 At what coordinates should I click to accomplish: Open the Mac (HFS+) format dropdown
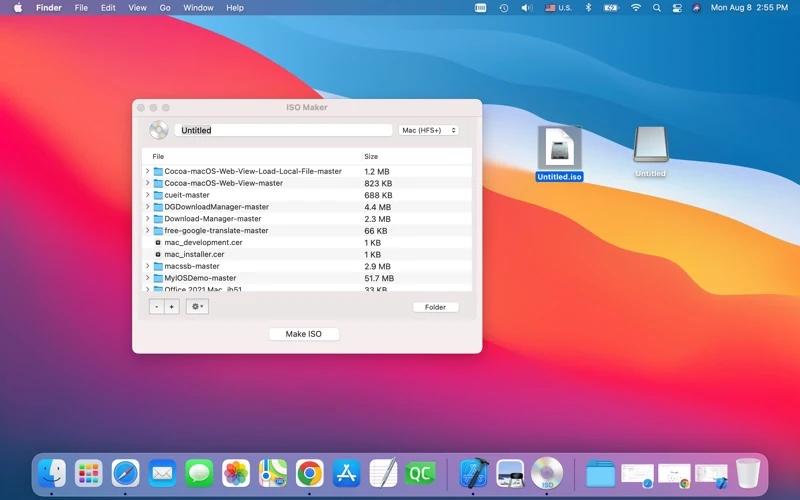(x=429, y=130)
